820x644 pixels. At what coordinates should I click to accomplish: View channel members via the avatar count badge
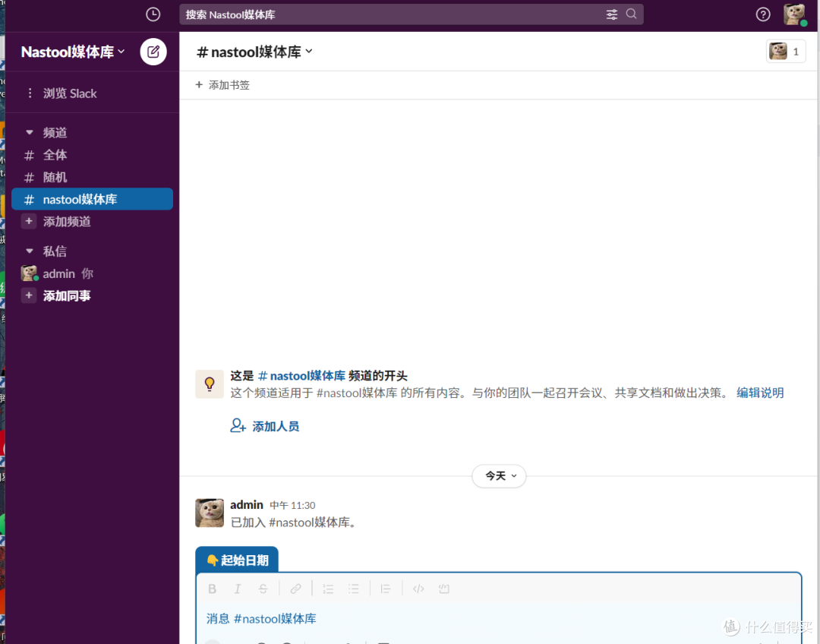786,51
